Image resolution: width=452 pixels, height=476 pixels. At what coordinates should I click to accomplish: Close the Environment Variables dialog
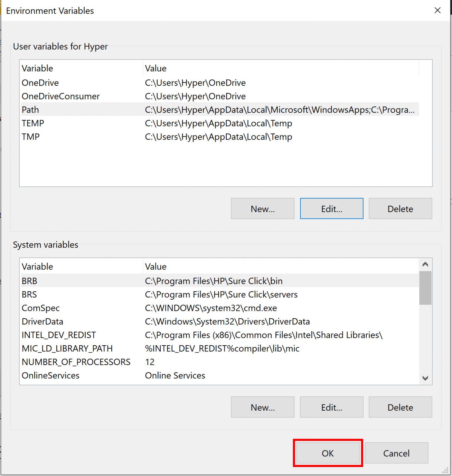(437, 11)
